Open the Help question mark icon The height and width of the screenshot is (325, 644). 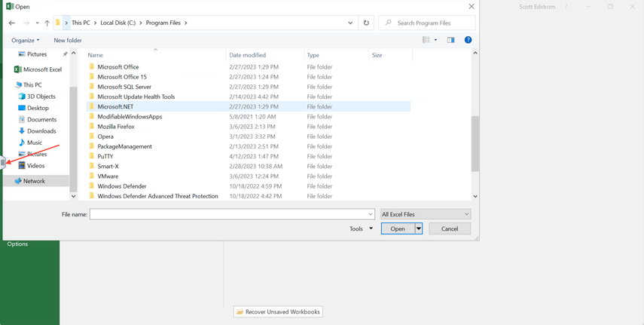[x=468, y=40]
